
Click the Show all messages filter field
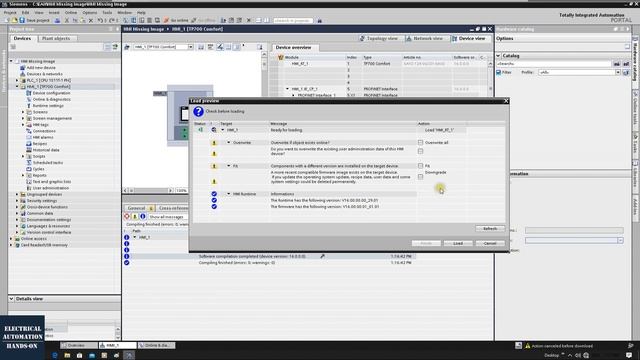(x=167, y=217)
